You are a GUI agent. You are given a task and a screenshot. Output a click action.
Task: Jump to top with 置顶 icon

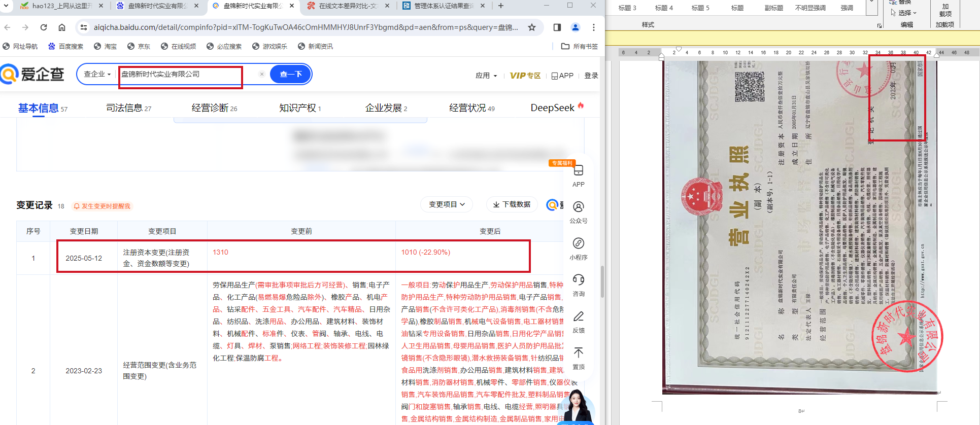click(578, 359)
